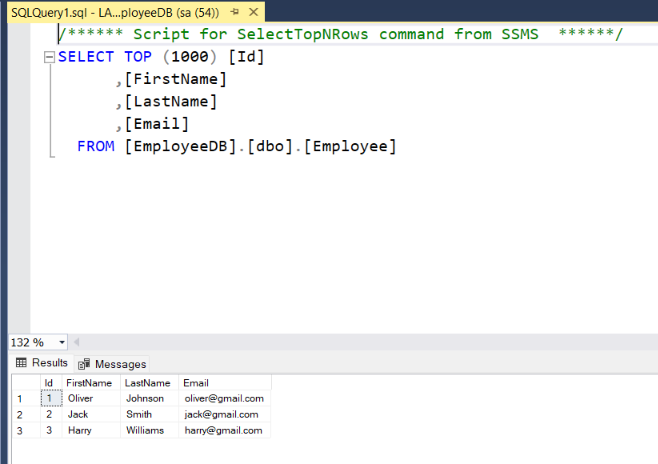Click [EmployeeDB] in the FROM clause
Image resolution: width=658 pixels, height=464 pixels.
180,146
